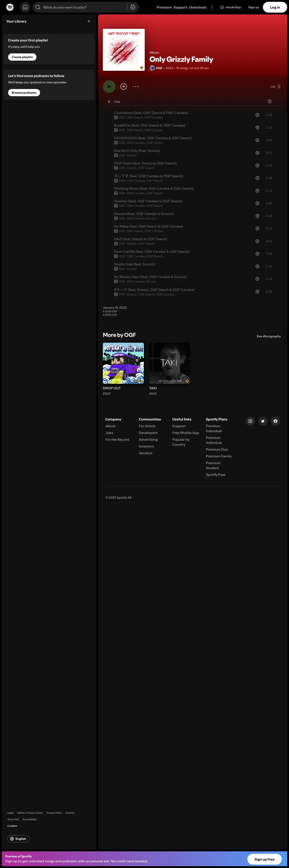Open the Investors footer link

tap(146, 446)
